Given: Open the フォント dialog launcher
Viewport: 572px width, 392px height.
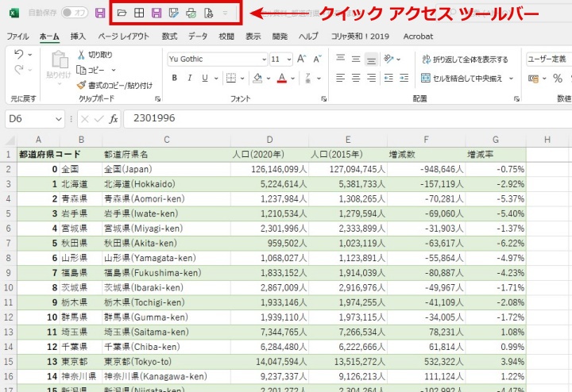Looking at the screenshot, I should 323,98.
